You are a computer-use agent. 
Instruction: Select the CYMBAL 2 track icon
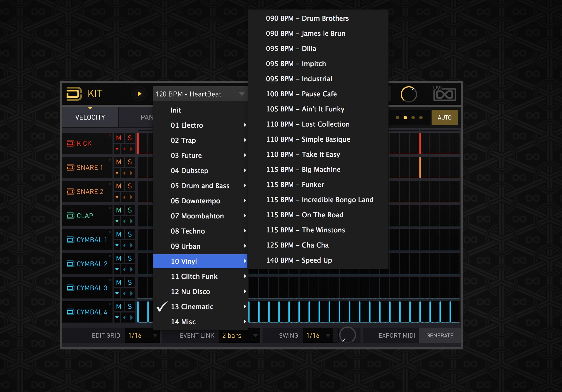click(71, 264)
